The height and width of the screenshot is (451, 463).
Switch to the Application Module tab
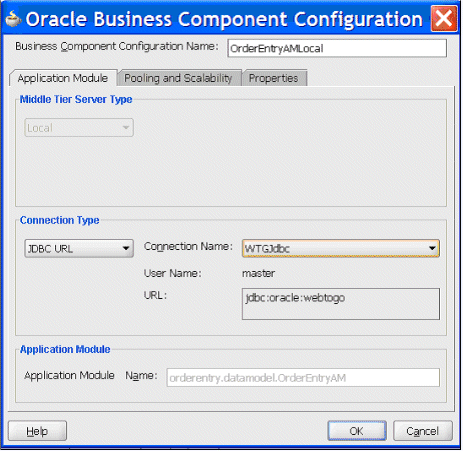[x=63, y=78]
